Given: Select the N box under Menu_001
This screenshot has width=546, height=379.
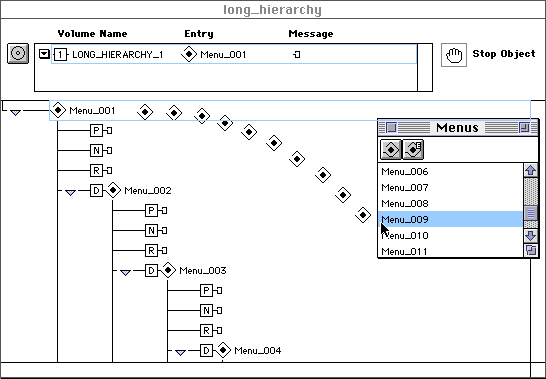Looking at the screenshot, I should (96, 150).
